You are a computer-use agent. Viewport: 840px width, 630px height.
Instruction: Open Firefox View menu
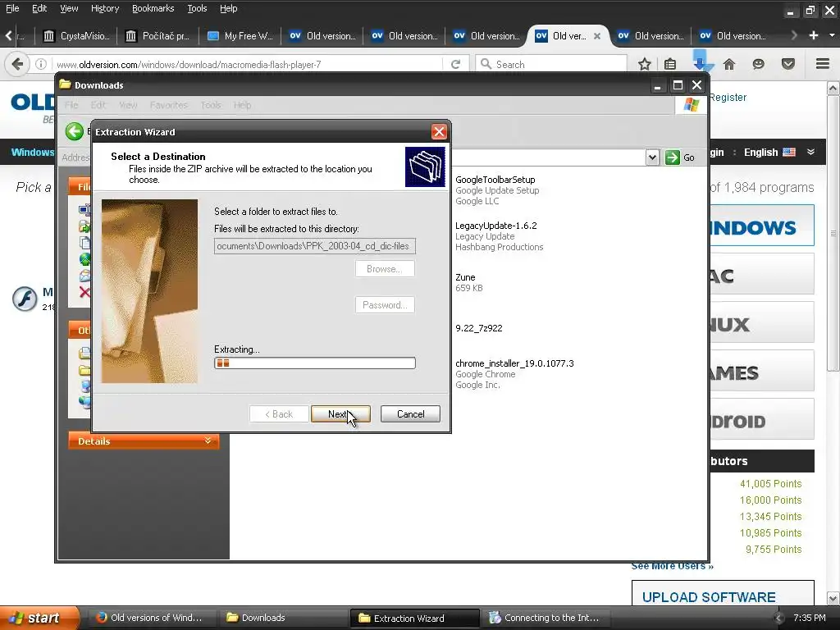point(69,8)
